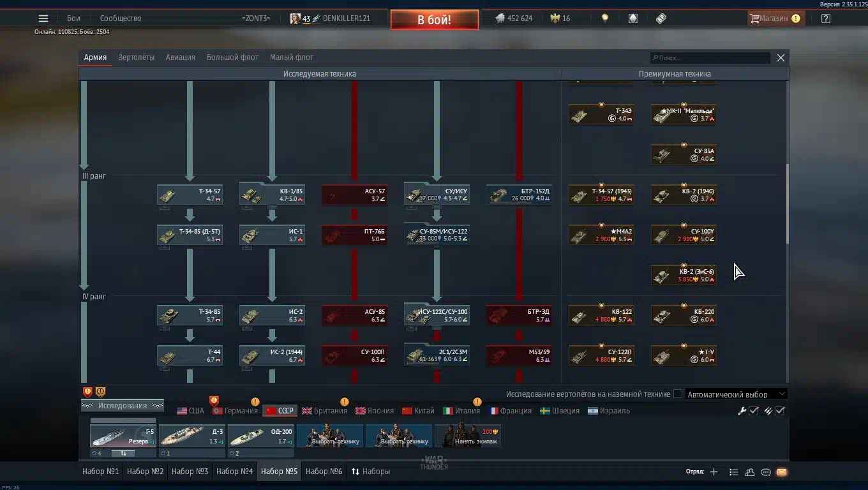Open player profile DENKILLER121
The height and width of the screenshot is (490, 868).
pos(330,19)
